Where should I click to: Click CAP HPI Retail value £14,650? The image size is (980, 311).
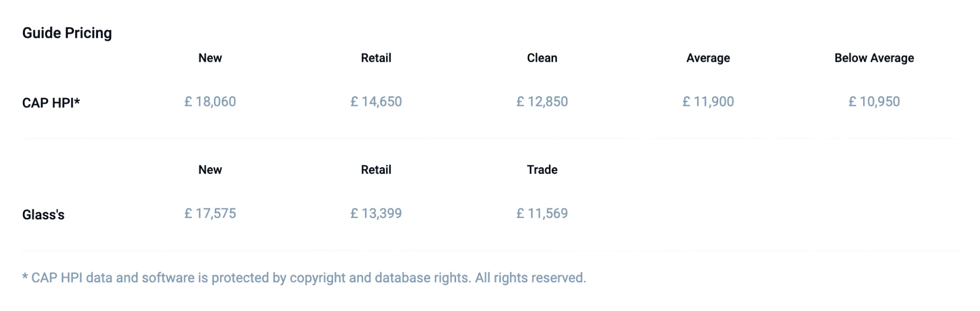coord(376,102)
